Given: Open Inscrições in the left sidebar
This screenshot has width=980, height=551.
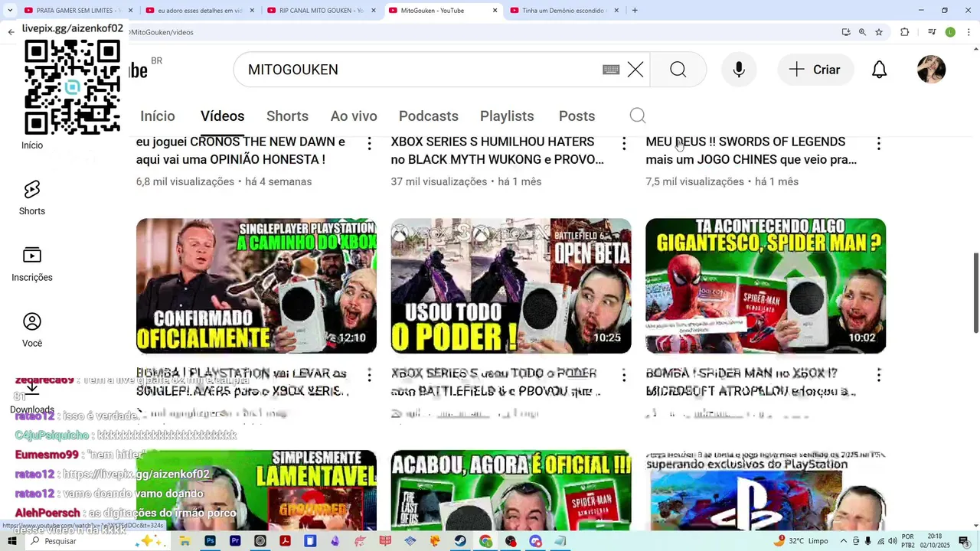Looking at the screenshot, I should [x=32, y=265].
